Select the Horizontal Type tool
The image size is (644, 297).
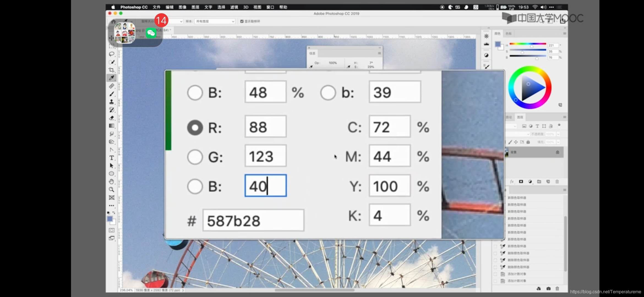111,158
